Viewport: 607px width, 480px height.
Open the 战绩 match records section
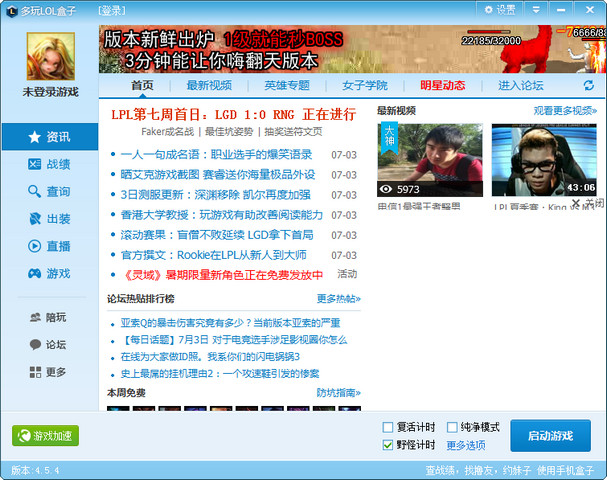point(50,164)
